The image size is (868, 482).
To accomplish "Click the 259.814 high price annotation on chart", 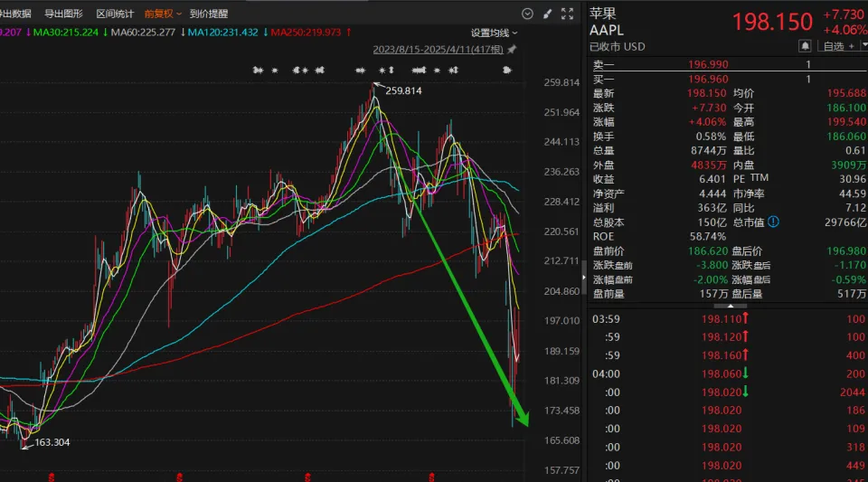I will 403,90.
